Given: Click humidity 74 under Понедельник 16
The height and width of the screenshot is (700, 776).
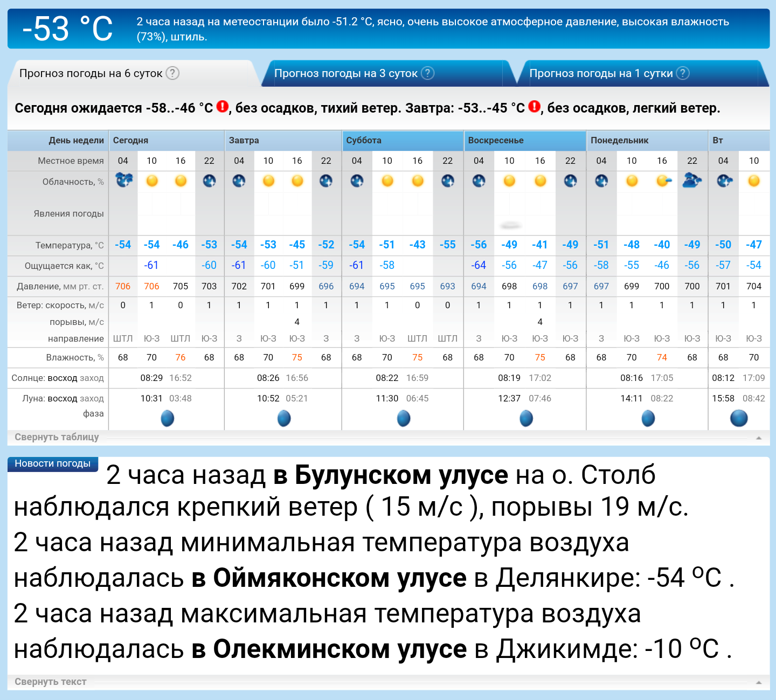Looking at the screenshot, I should (x=662, y=357).
